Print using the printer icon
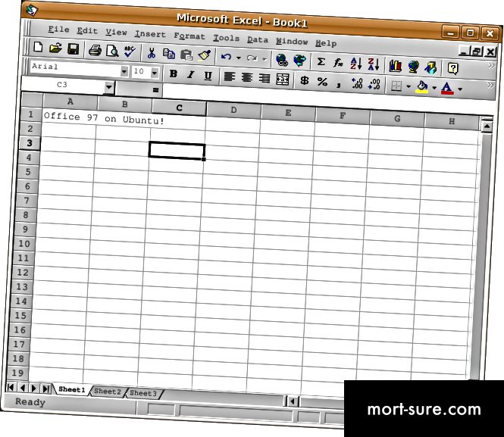The width and height of the screenshot is (504, 437). tap(95, 50)
